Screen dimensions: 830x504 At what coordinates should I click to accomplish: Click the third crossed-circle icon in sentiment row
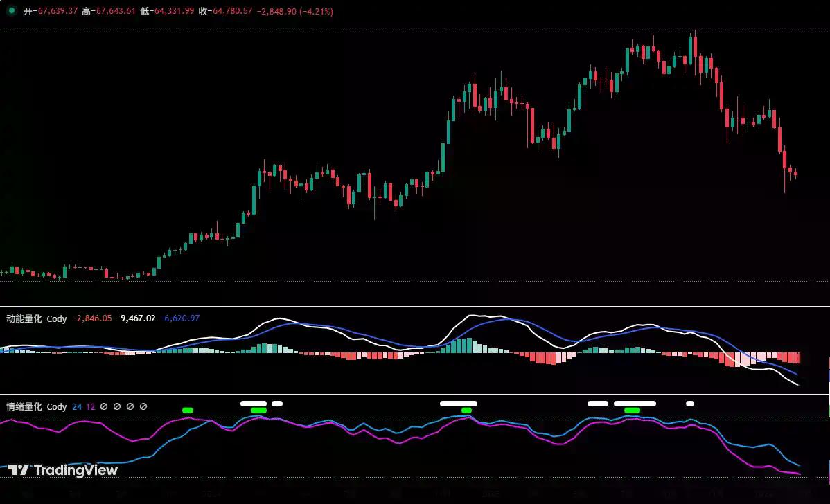130,407
